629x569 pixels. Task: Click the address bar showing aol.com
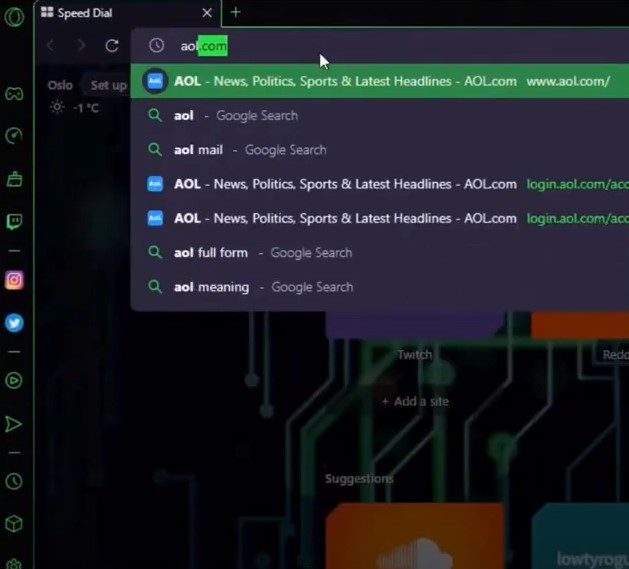[x=379, y=46]
